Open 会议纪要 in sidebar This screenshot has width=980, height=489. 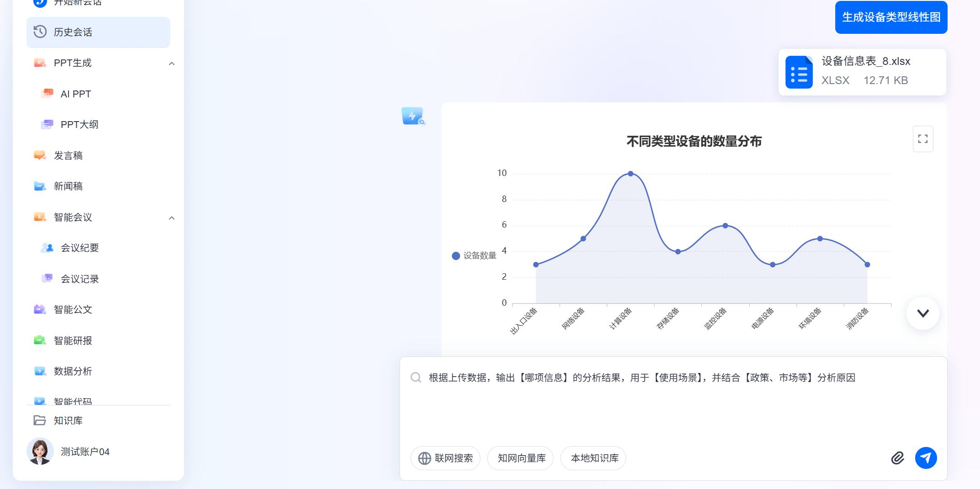click(x=79, y=248)
